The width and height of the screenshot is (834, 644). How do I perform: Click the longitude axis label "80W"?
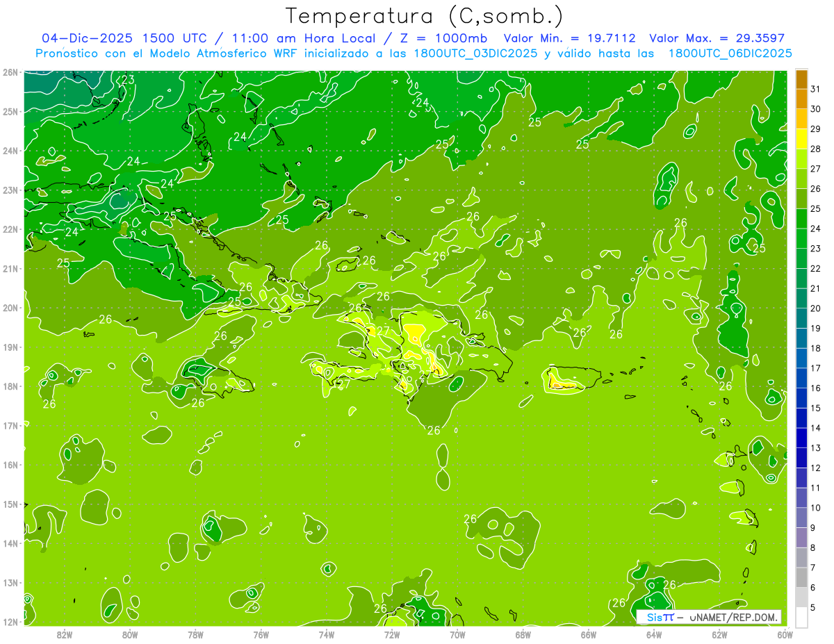click(130, 634)
